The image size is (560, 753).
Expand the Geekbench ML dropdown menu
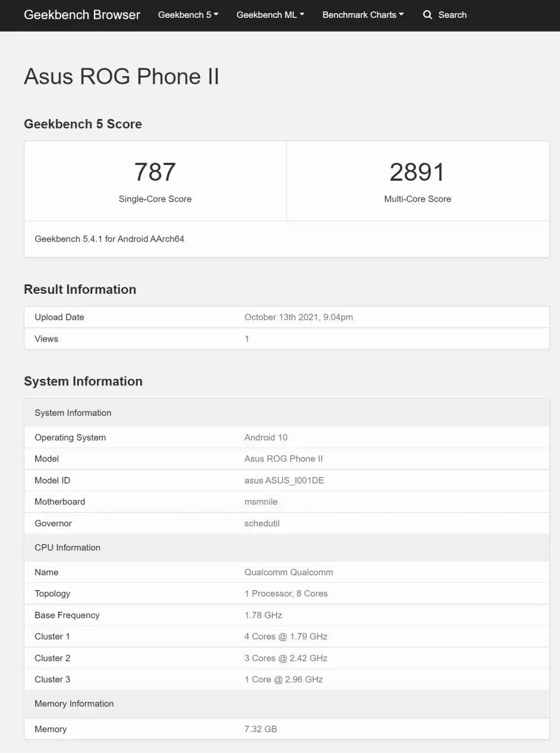270,15
